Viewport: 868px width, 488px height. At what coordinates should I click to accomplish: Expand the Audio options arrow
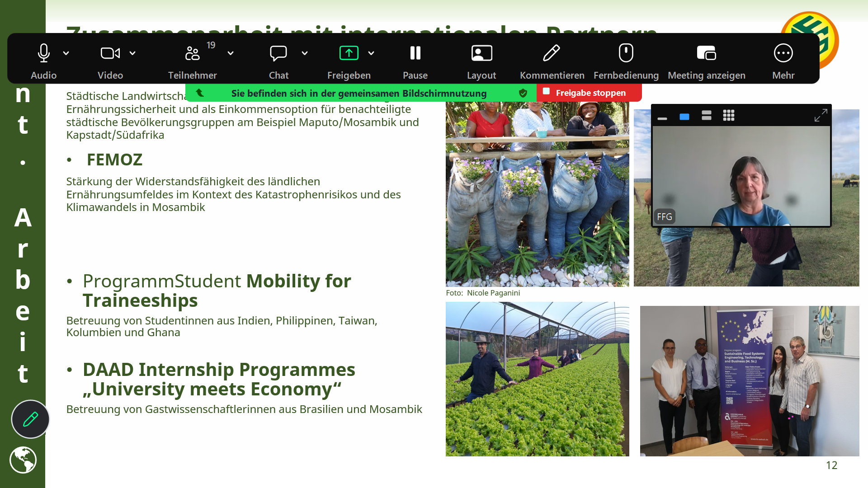point(66,53)
